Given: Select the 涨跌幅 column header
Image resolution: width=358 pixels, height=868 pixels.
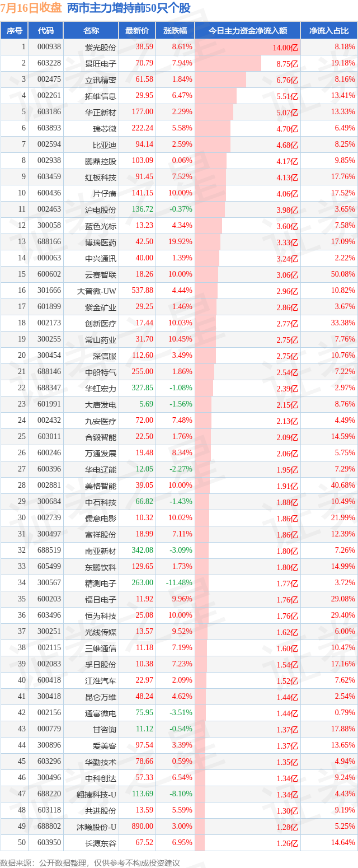Looking at the screenshot, I should pyautogui.click(x=175, y=31).
